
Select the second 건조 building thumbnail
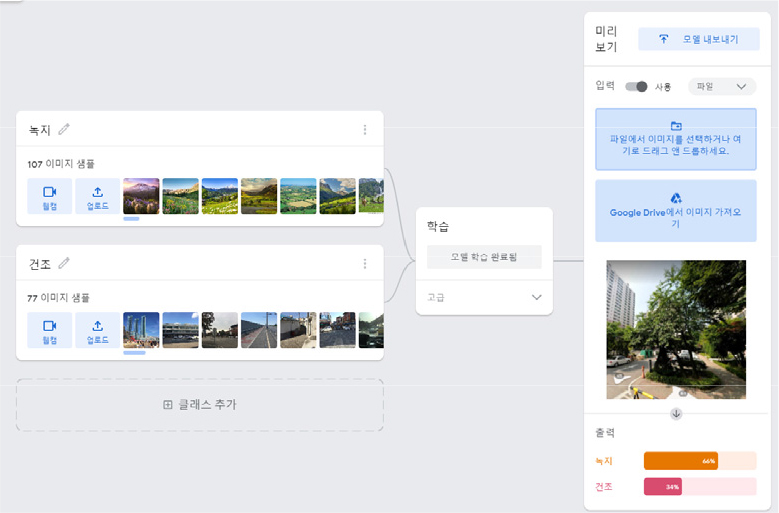[x=180, y=330]
